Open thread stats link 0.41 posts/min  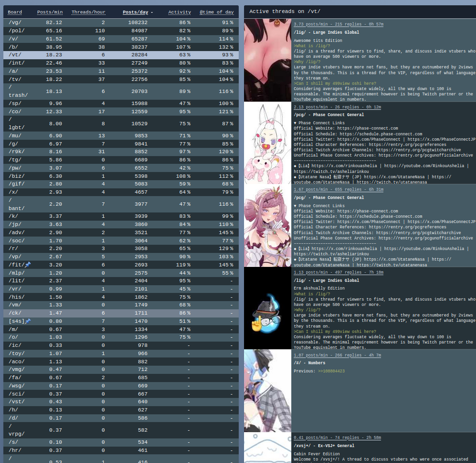337,437
